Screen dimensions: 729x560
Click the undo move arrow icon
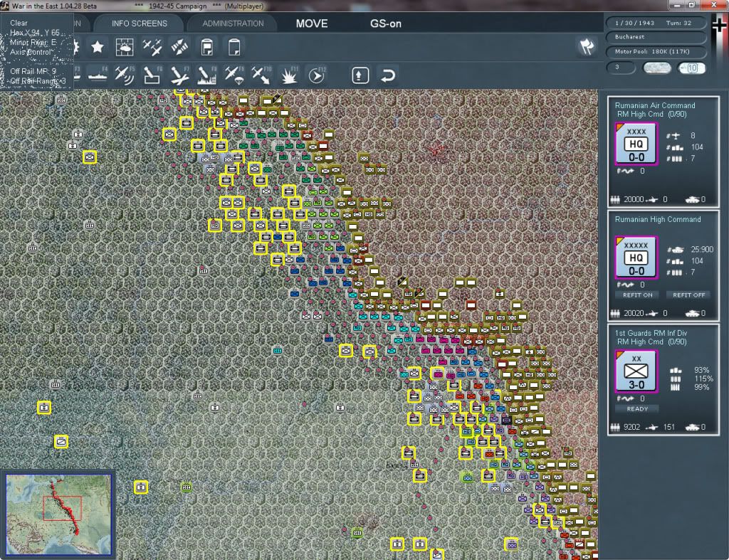click(388, 75)
